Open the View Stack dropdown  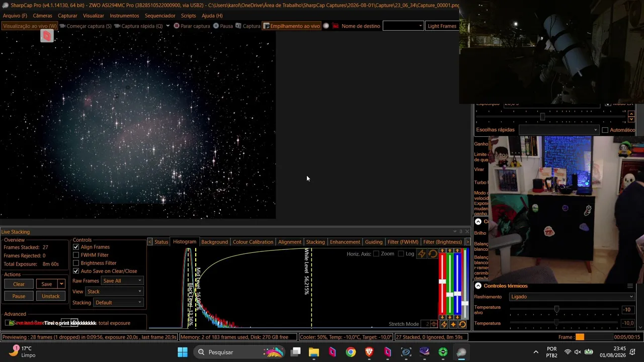[x=115, y=292]
